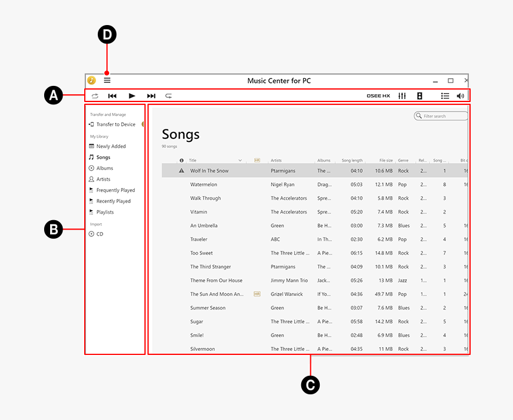The image size is (513, 420).
Task: Select the song Theme From Our House
Action: pos(217,280)
